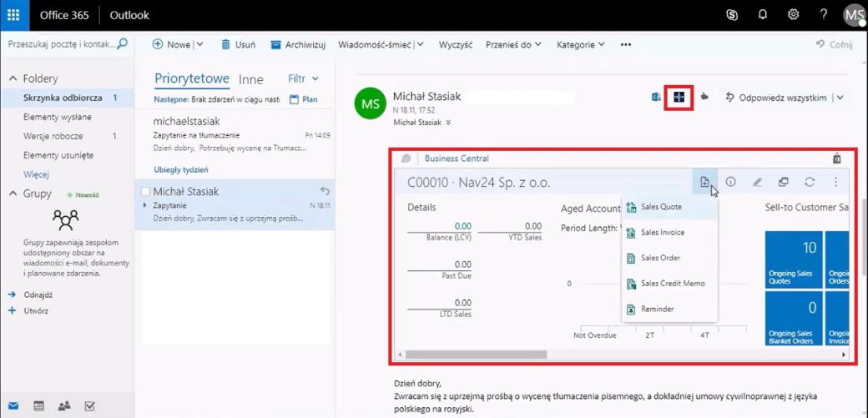Select Sales Quote from the menu
Screen dimensions: 868x418
tap(670, 207)
